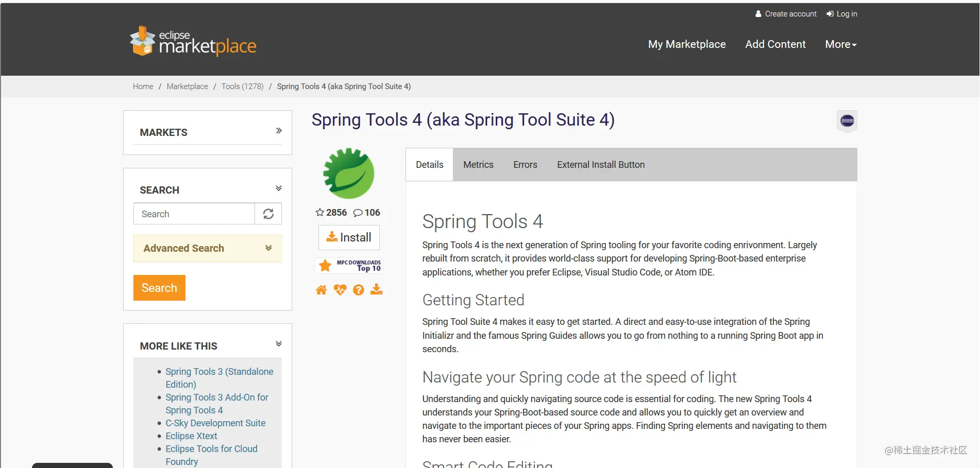Click the "Spring Tools 4" details heading
Image resolution: width=980 pixels, height=468 pixels.
click(x=483, y=221)
